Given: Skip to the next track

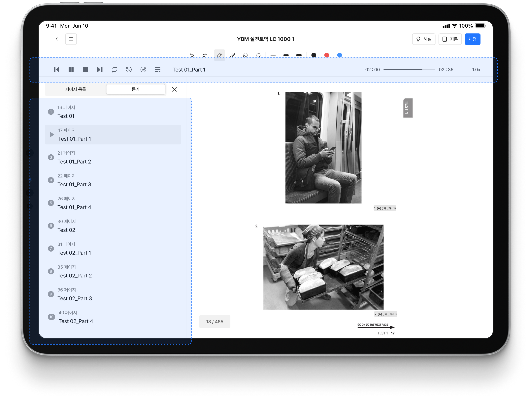Looking at the screenshot, I should [100, 70].
